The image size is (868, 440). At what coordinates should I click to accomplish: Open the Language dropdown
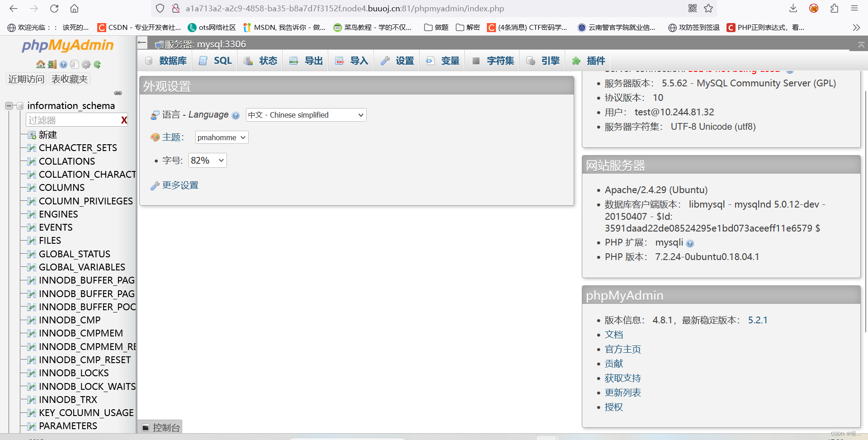pos(306,115)
